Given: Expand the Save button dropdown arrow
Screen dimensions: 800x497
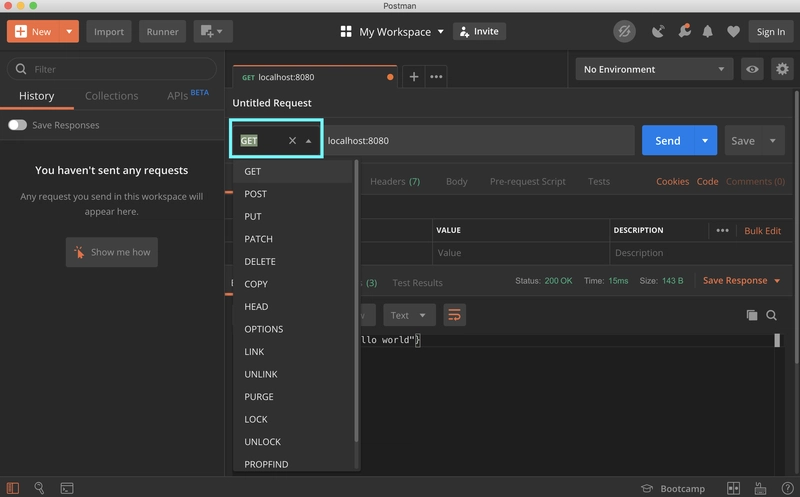Looking at the screenshot, I should pyautogui.click(x=773, y=140).
